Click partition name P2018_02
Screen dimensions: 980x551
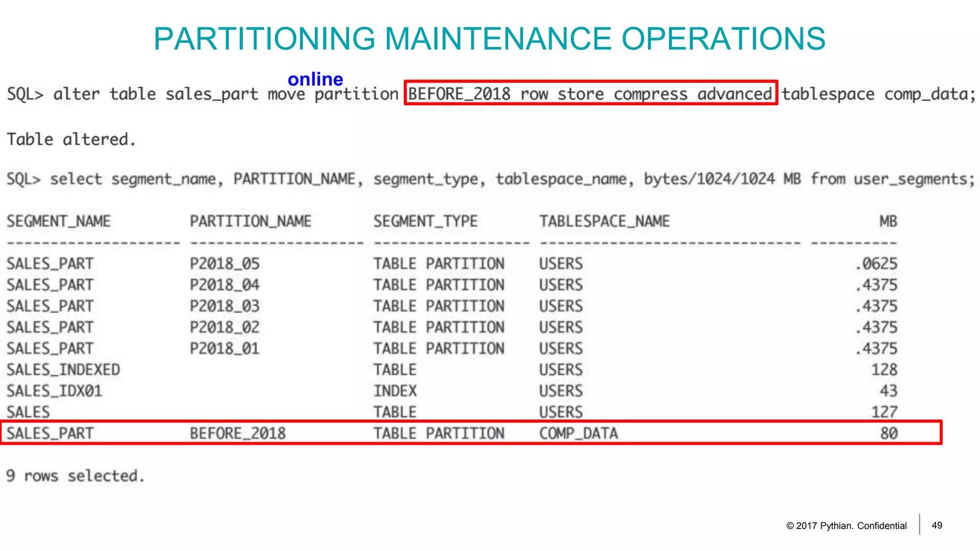point(224,327)
